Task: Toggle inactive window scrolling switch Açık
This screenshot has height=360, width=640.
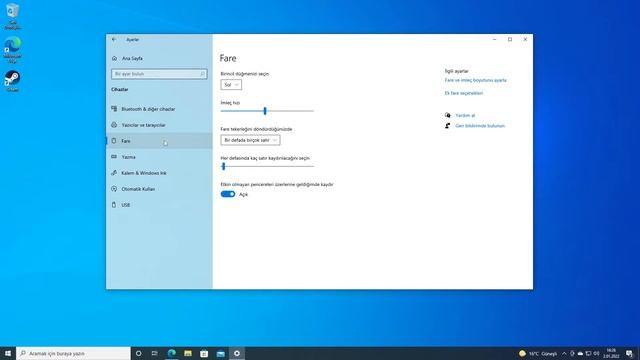Action: [x=228, y=194]
